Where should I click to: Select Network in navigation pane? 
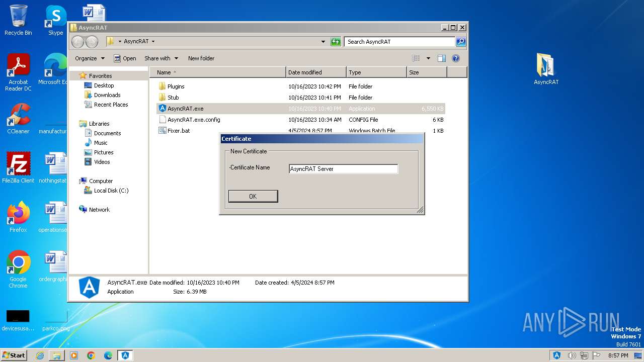[x=99, y=210]
